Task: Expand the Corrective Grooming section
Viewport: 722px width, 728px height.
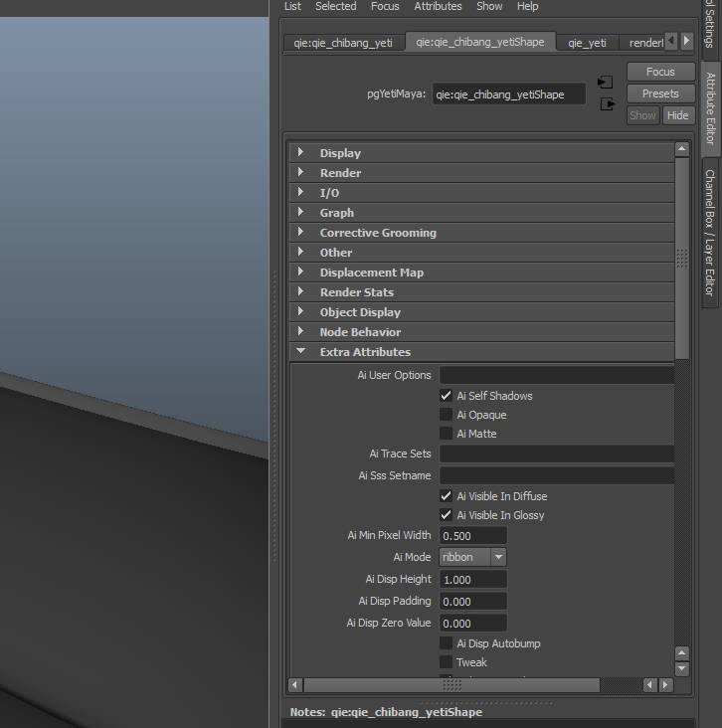Action: tap(481, 233)
